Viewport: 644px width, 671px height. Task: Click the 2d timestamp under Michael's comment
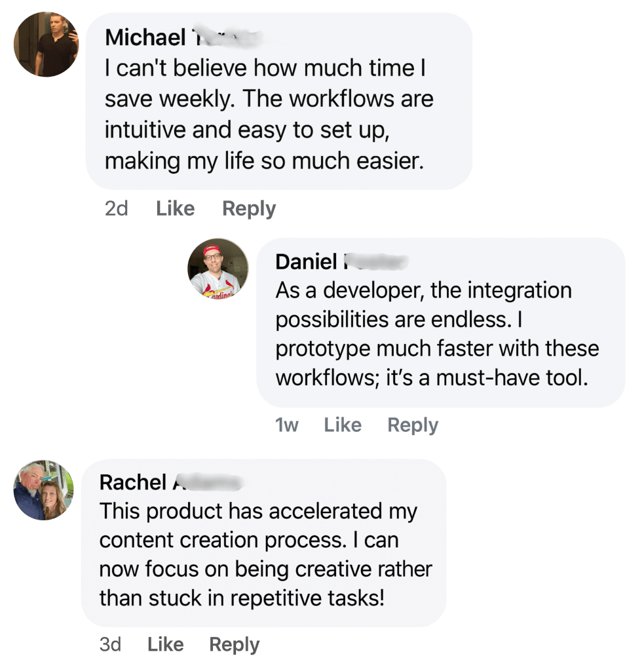pos(116,209)
